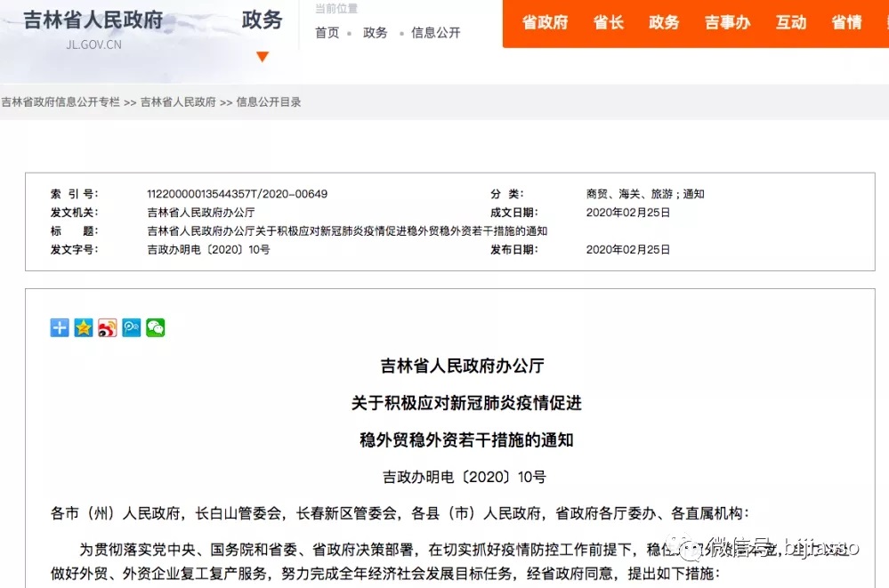Screen dimensions: 889x588
Task: Share article via green WeChat icon
Action: [x=156, y=327]
